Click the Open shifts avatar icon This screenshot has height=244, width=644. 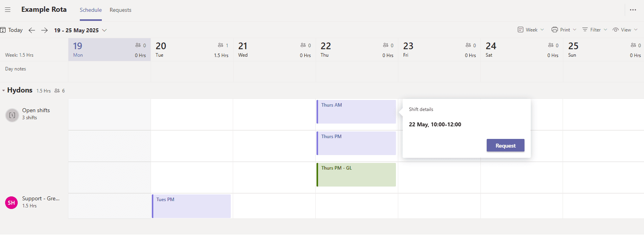(12, 115)
